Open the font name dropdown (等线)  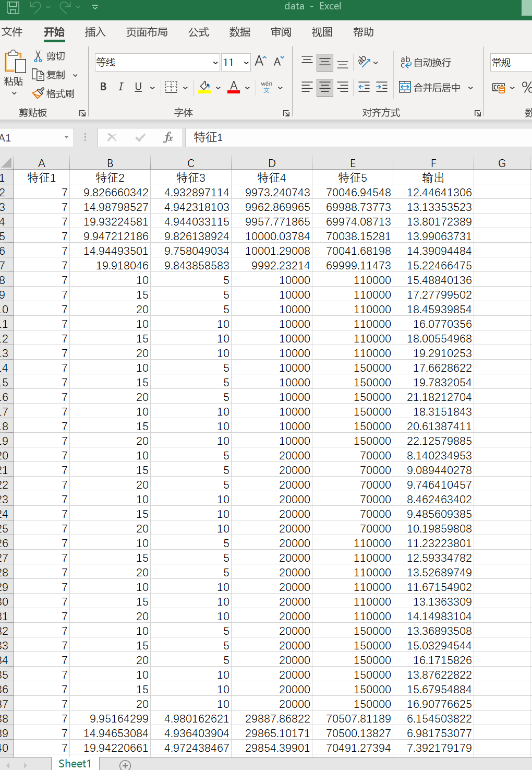pyautogui.click(x=215, y=63)
